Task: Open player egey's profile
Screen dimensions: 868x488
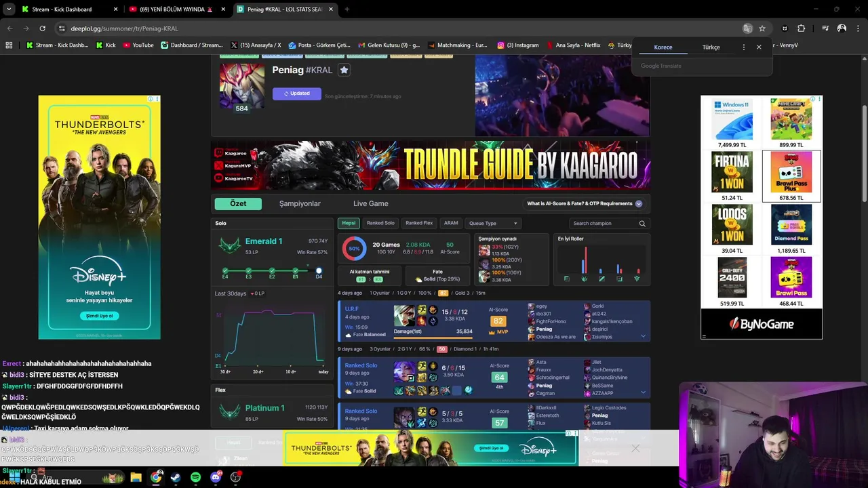Action: tap(541, 306)
